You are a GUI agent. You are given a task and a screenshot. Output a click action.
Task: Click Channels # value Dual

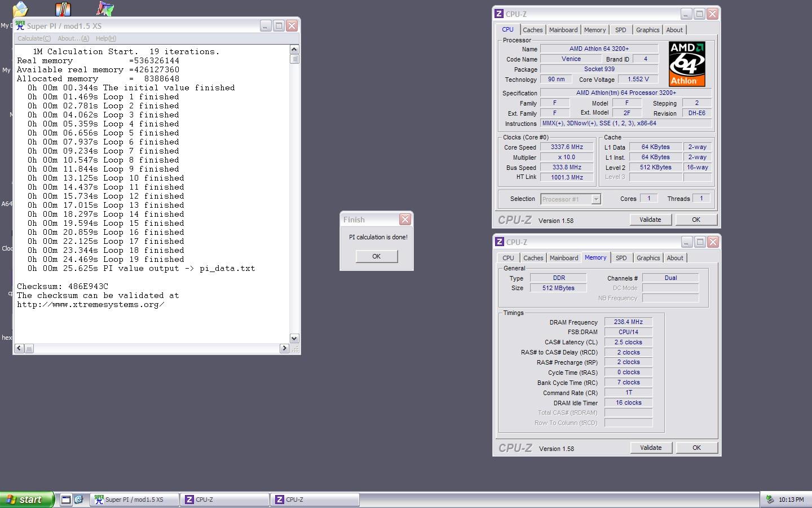(x=670, y=278)
